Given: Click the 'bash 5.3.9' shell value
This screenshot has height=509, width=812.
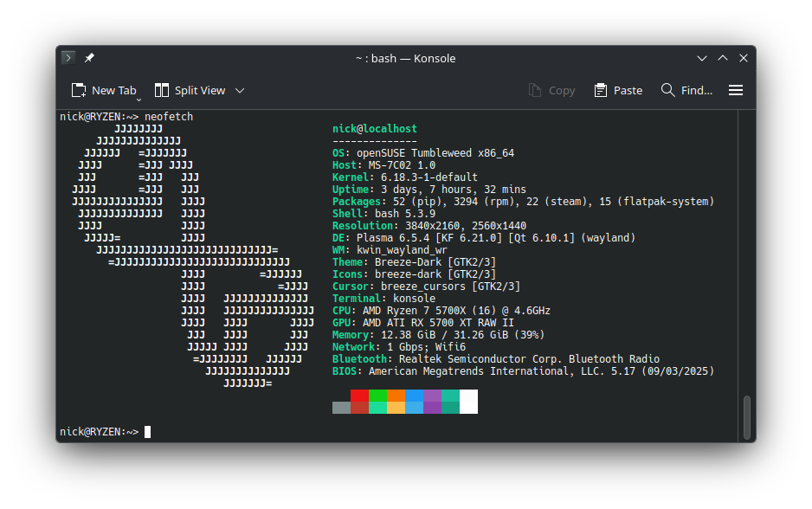Looking at the screenshot, I should (405, 214).
